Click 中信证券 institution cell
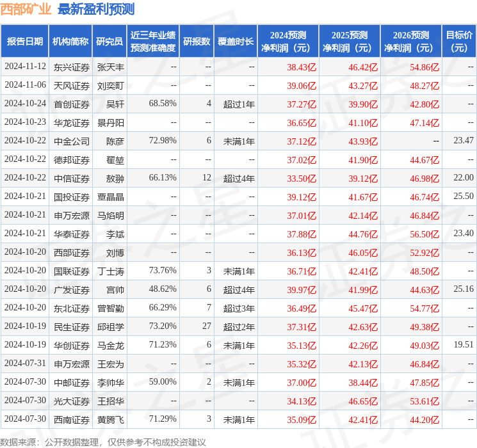This screenshot has width=477, height=448. click(x=72, y=179)
